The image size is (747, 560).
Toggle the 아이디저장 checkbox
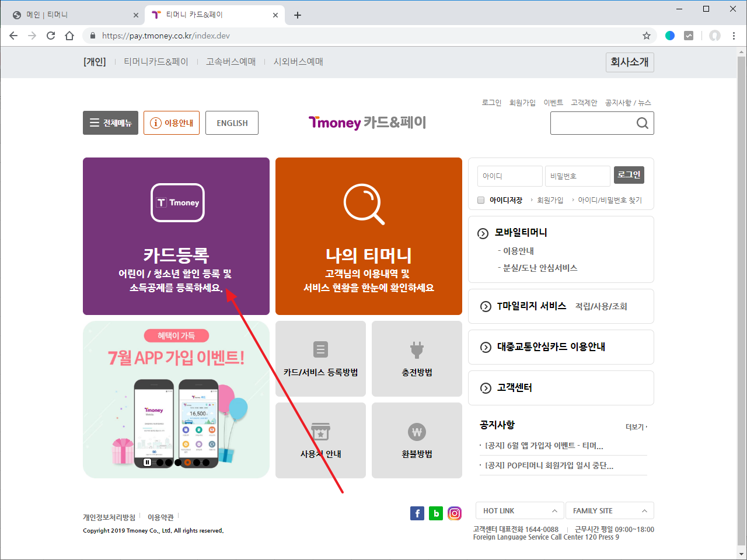[481, 200]
